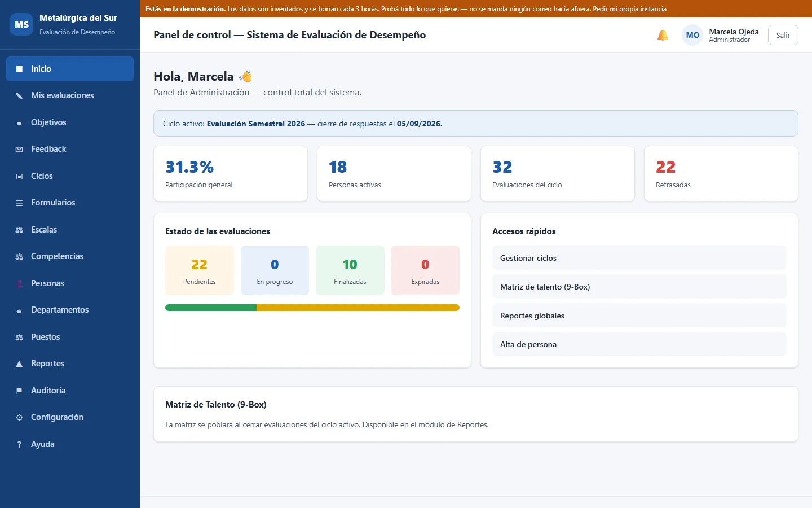The image size is (812, 508).
Task: Click the Alta de persona shortcut
Action: point(639,344)
